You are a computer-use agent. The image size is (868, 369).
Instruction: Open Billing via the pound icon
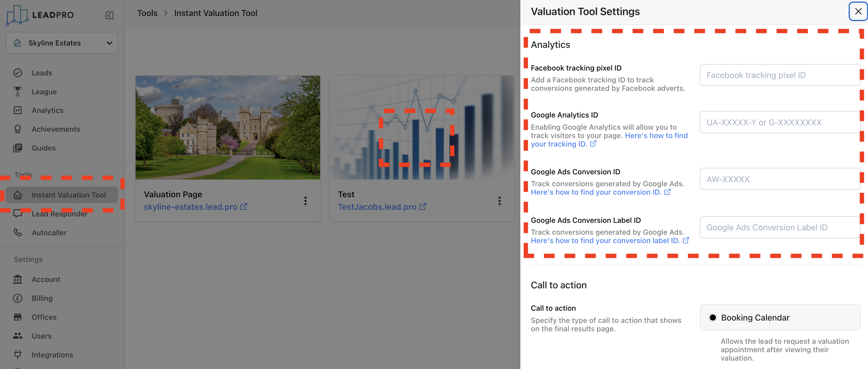[x=17, y=298]
